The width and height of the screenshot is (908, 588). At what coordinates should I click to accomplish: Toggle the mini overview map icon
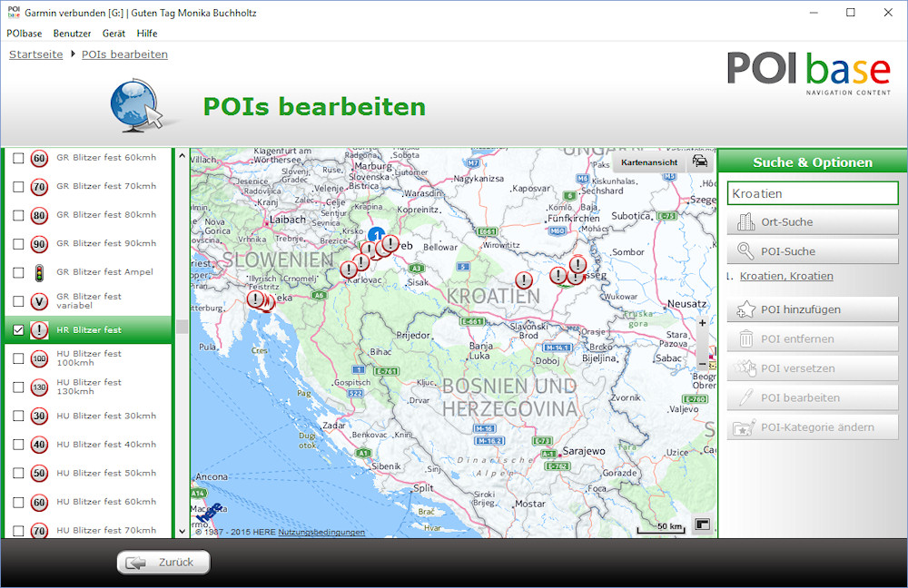(702, 524)
